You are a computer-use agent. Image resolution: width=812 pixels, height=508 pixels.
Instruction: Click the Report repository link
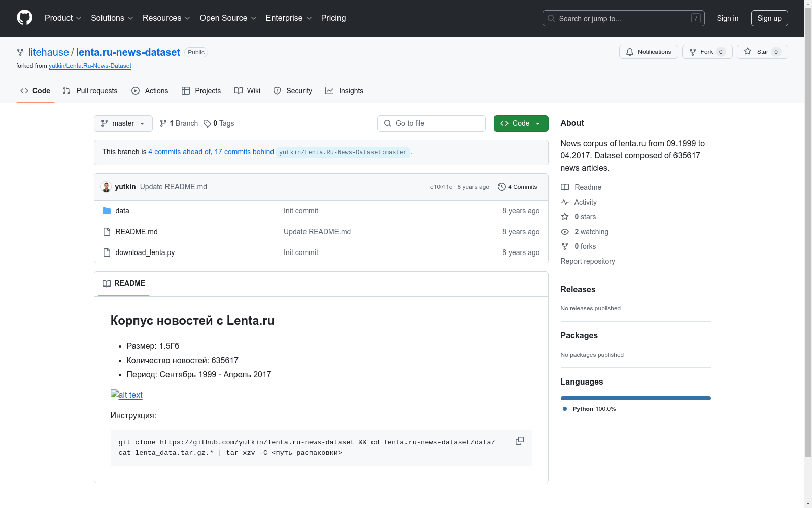tap(588, 261)
